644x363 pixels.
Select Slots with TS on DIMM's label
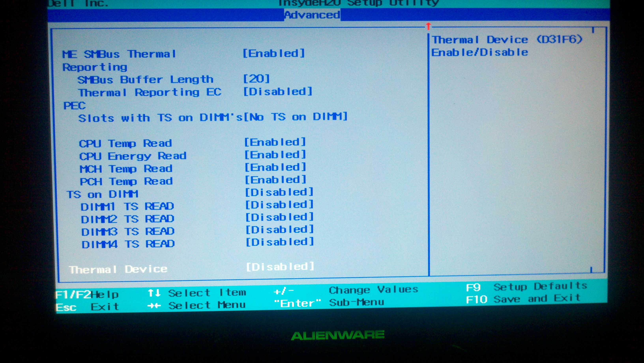pyautogui.click(x=160, y=118)
